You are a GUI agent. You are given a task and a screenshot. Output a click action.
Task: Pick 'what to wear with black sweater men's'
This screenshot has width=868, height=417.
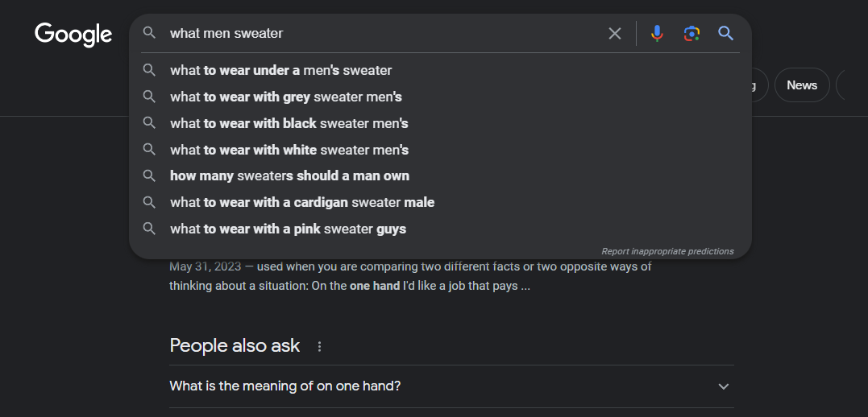[289, 123]
